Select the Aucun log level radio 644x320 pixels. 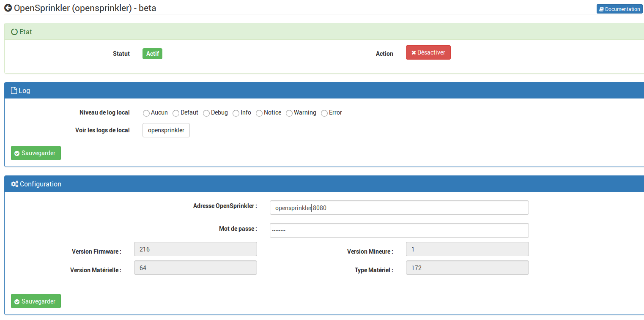(x=146, y=113)
